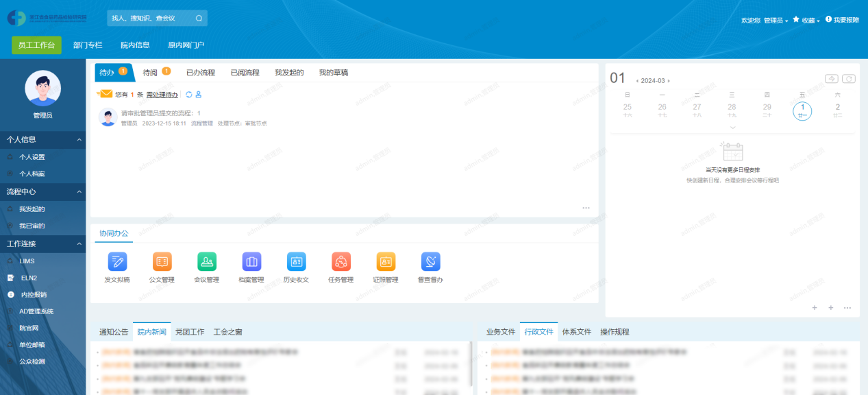The height and width of the screenshot is (395, 868).
Task: Open the 督查督办 supervision icon
Action: point(430,262)
